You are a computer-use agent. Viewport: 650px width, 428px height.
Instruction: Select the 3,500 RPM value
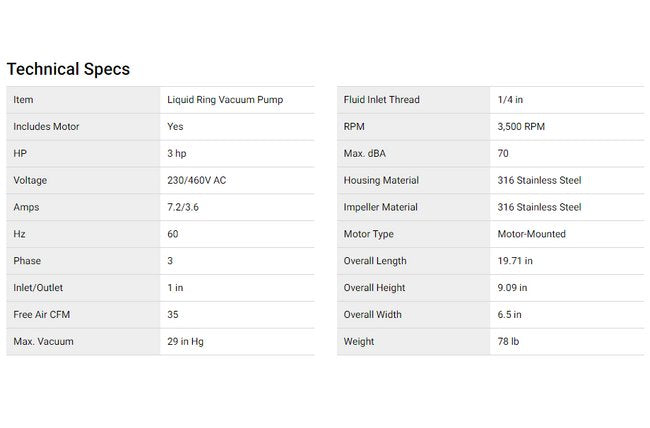[520, 127]
